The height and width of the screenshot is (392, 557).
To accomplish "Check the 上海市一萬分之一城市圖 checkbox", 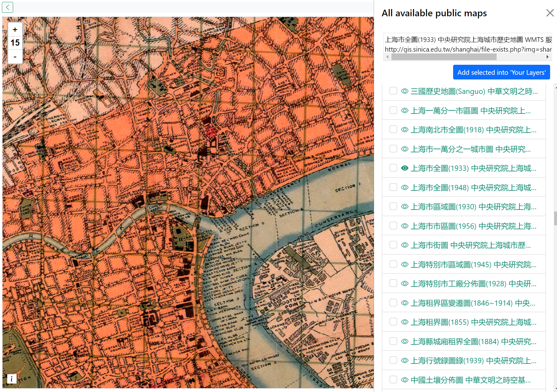I will [393, 149].
